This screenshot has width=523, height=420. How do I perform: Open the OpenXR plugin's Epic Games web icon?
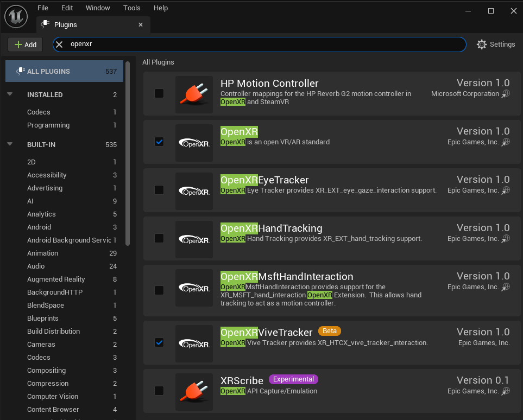click(506, 142)
